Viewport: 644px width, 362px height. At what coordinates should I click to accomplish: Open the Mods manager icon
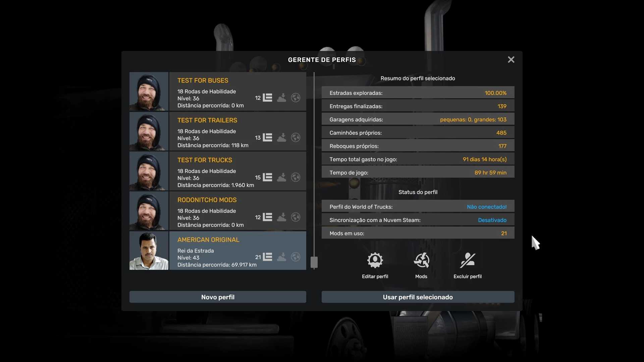tap(421, 260)
